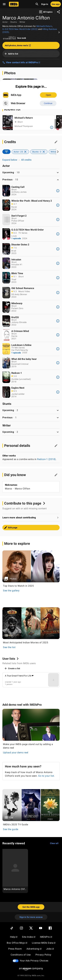This screenshot has height=980, width=62.
Task: Tap the search magnifier icon
Action: 37,4
